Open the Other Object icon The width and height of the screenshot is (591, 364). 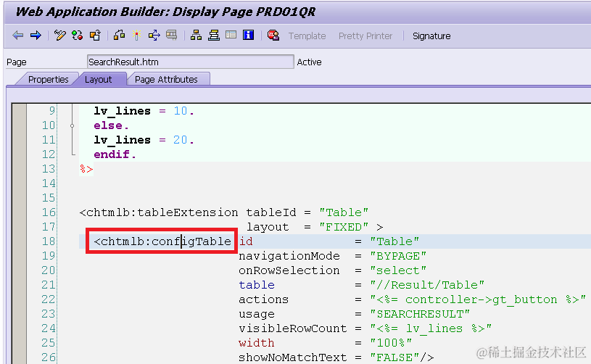click(95, 36)
